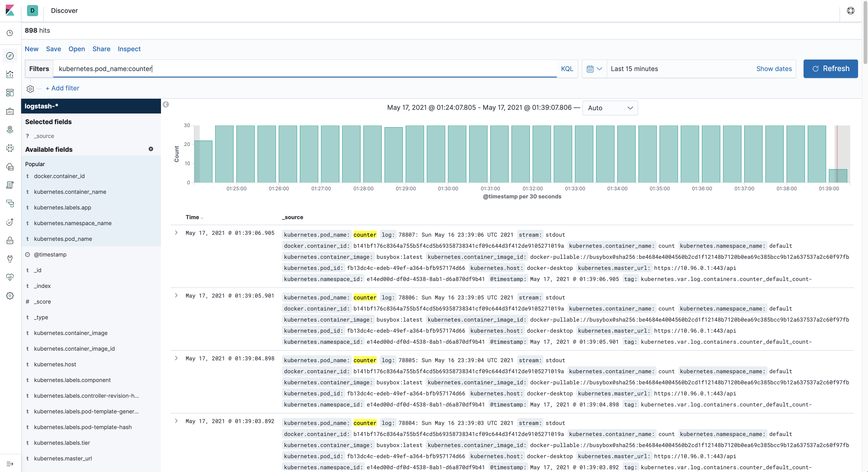Open the Dashboard app in sidebar
The height and width of the screenshot is (472, 868).
(10, 93)
